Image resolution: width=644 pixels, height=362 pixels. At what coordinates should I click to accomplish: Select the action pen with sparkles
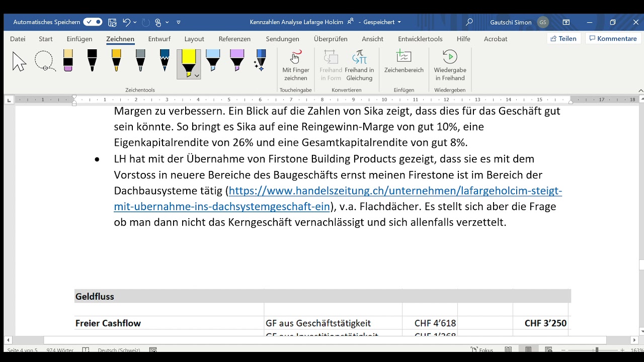coord(260,60)
